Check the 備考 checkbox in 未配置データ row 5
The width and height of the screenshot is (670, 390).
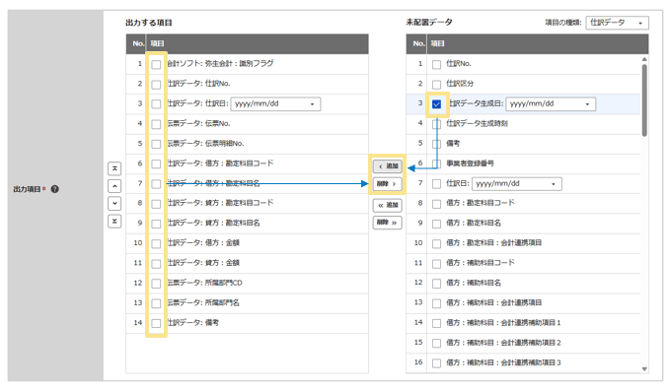tap(436, 144)
